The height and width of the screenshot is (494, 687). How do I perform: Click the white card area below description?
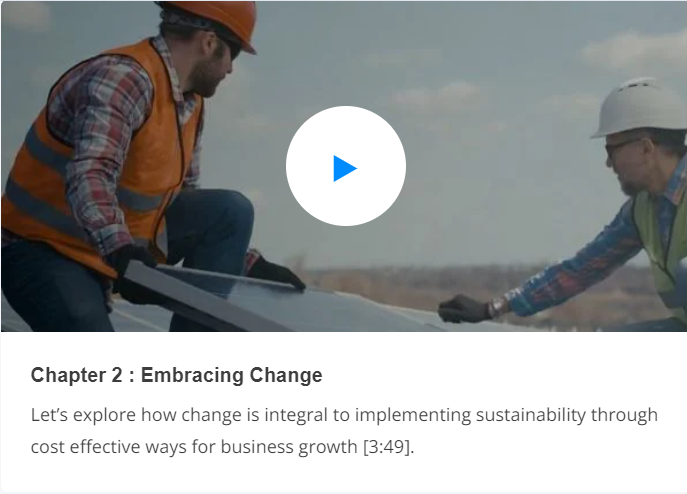tap(344, 476)
